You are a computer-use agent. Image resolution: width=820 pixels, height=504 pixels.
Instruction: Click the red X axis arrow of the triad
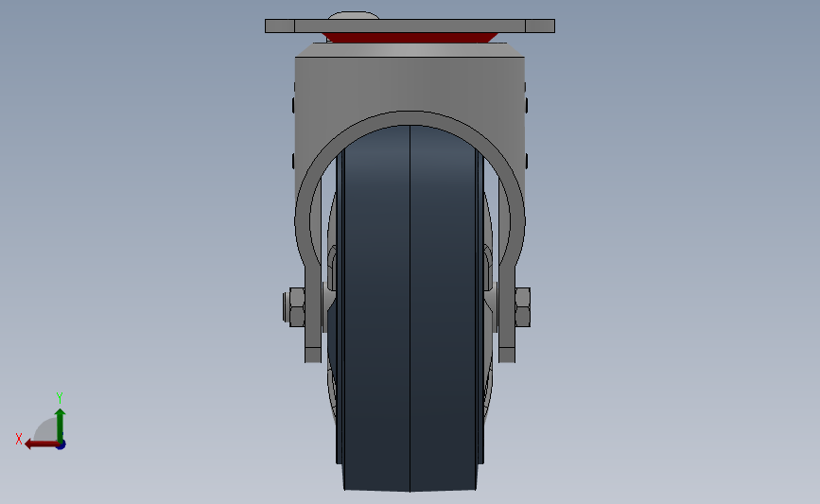click(x=42, y=444)
